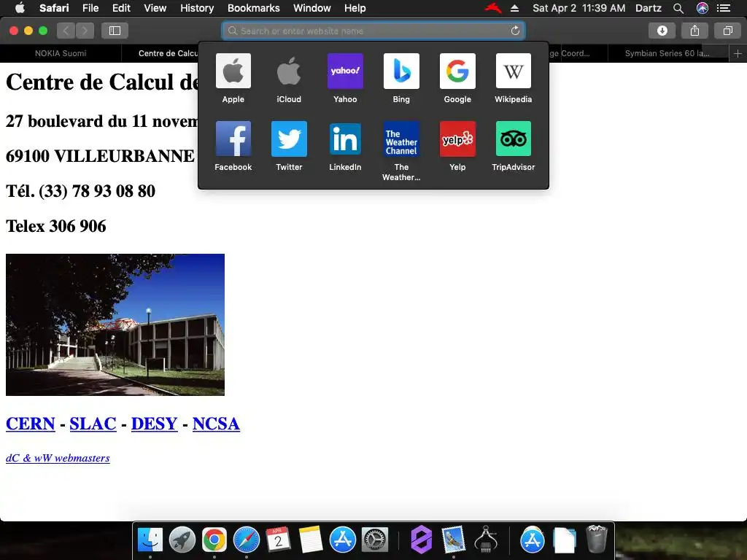Open the iCloud favorite tile
This screenshot has height=560, width=747.
289,71
